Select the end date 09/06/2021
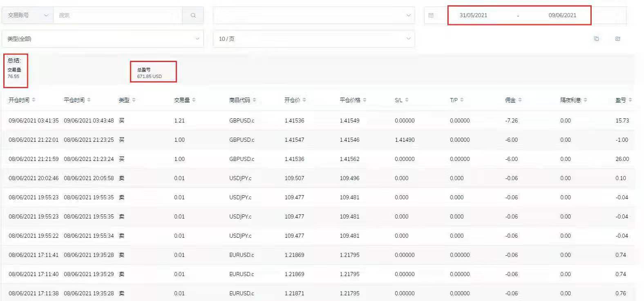Image resolution: width=644 pixels, height=301 pixels. tap(562, 16)
